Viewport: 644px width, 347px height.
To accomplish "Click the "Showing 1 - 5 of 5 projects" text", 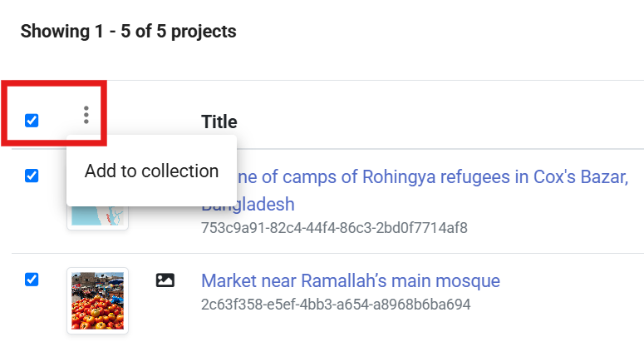I will (x=128, y=32).
